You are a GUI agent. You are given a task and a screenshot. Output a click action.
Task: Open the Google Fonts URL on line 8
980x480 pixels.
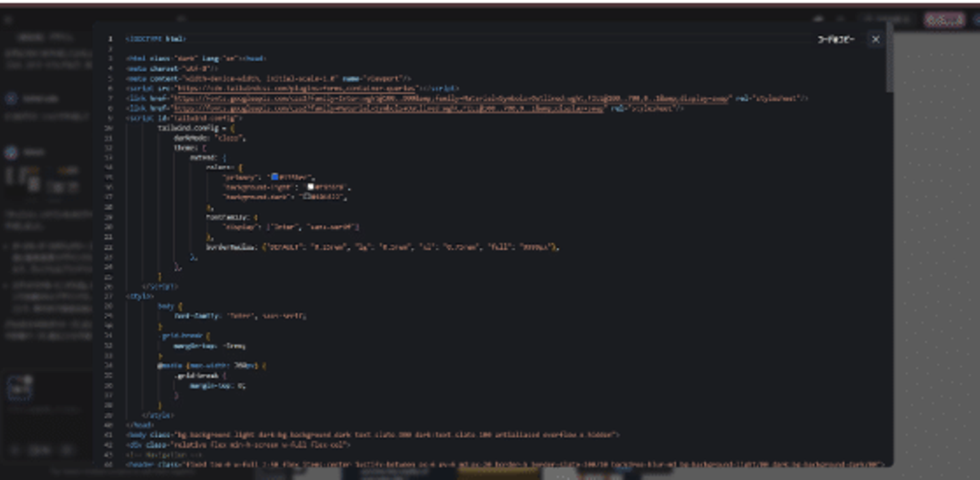pyautogui.click(x=388, y=108)
